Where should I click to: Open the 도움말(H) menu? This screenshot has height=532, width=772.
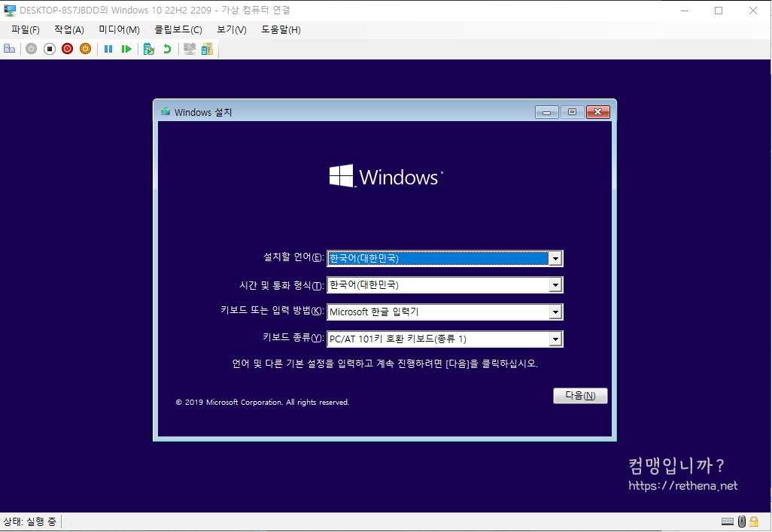pyautogui.click(x=281, y=29)
